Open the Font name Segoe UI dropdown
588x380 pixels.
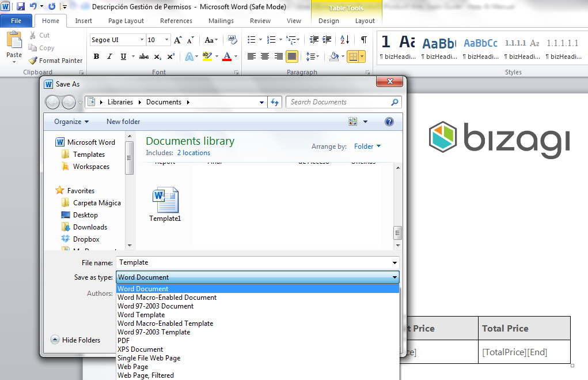[142, 40]
